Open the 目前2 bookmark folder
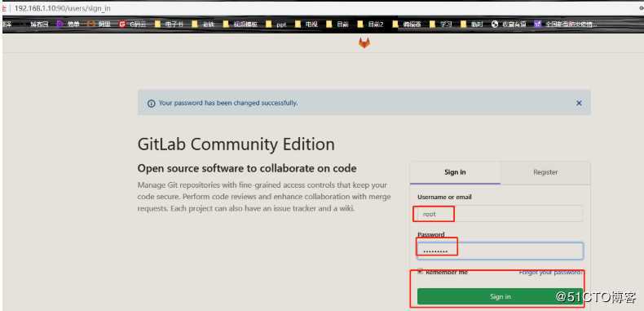The height and width of the screenshot is (311, 644). coord(370,24)
